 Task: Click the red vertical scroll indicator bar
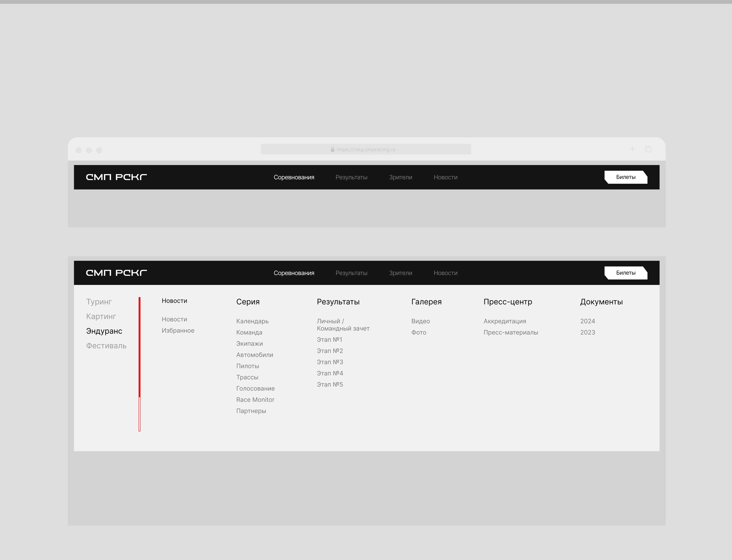point(140,347)
